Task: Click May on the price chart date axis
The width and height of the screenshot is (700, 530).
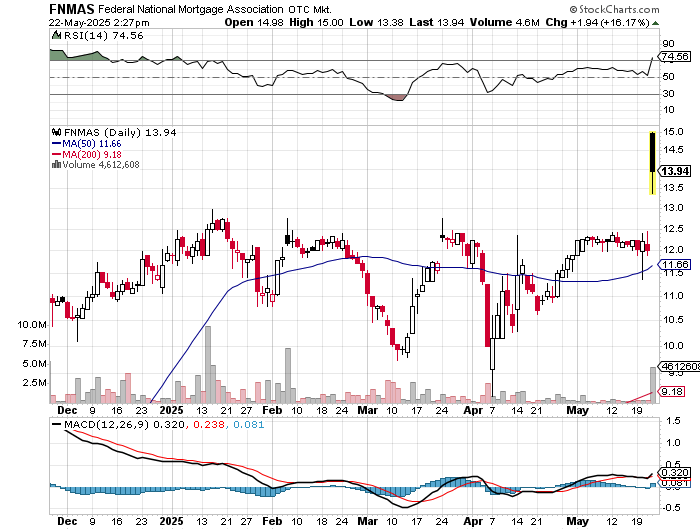Action: coord(577,410)
